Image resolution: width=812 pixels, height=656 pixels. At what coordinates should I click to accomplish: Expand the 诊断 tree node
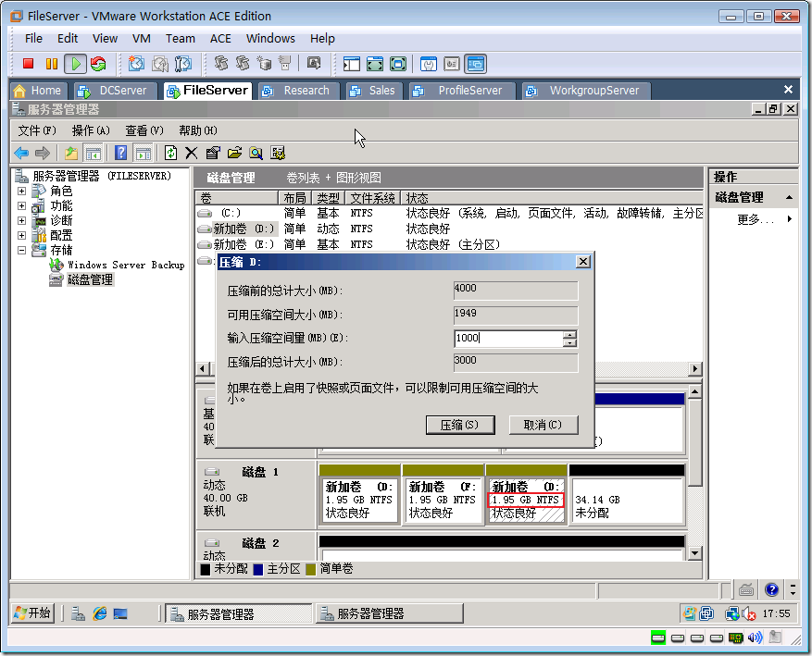[x=21, y=220]
